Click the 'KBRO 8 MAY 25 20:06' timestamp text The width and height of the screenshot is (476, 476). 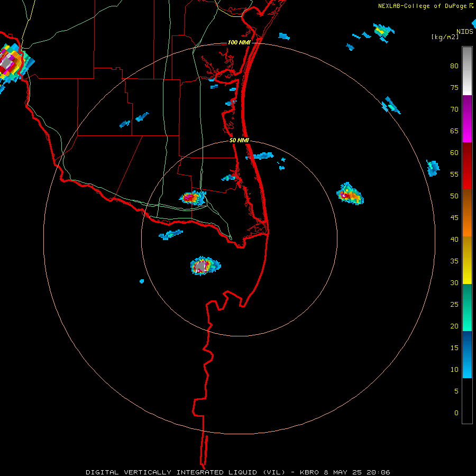(345, 472)
